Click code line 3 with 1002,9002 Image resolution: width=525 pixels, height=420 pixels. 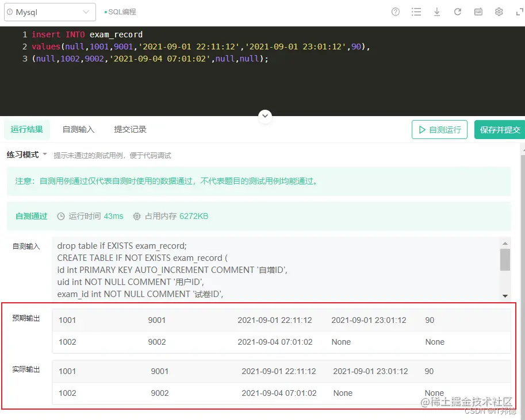150,59
